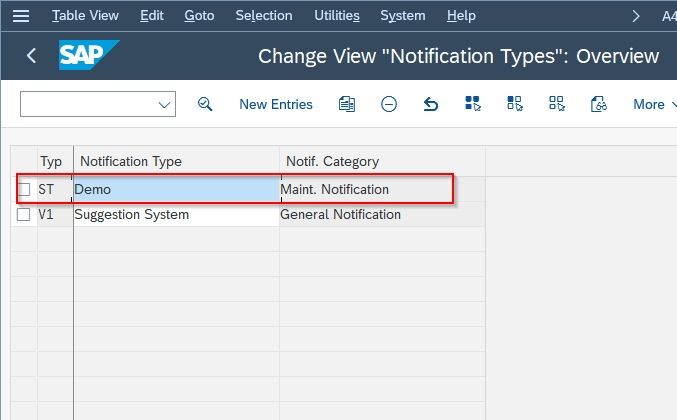
Task: Click the V1 type code cell
Action: point(54,214)
